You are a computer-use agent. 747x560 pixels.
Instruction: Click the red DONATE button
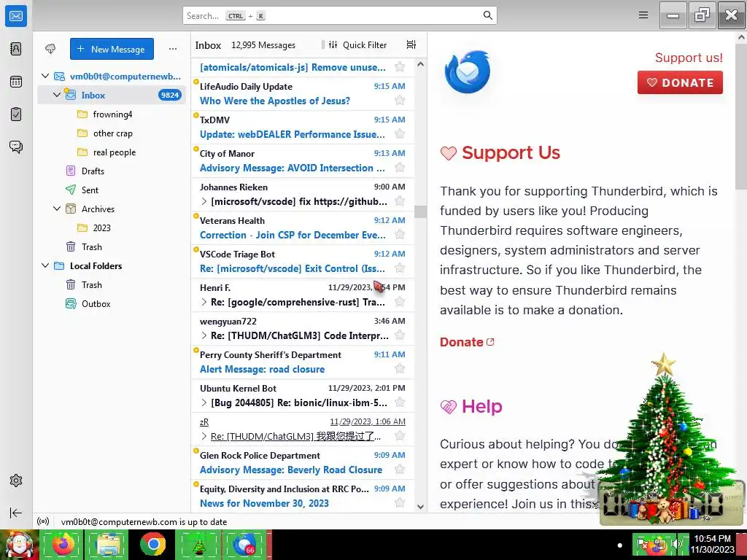[x=680, y=82]
